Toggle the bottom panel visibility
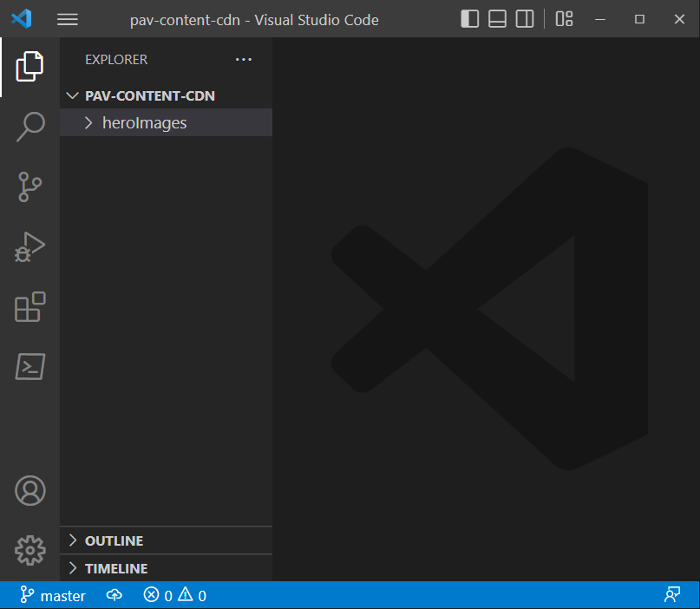The height and width of the screenshot is (609, 700). [497, 19]
